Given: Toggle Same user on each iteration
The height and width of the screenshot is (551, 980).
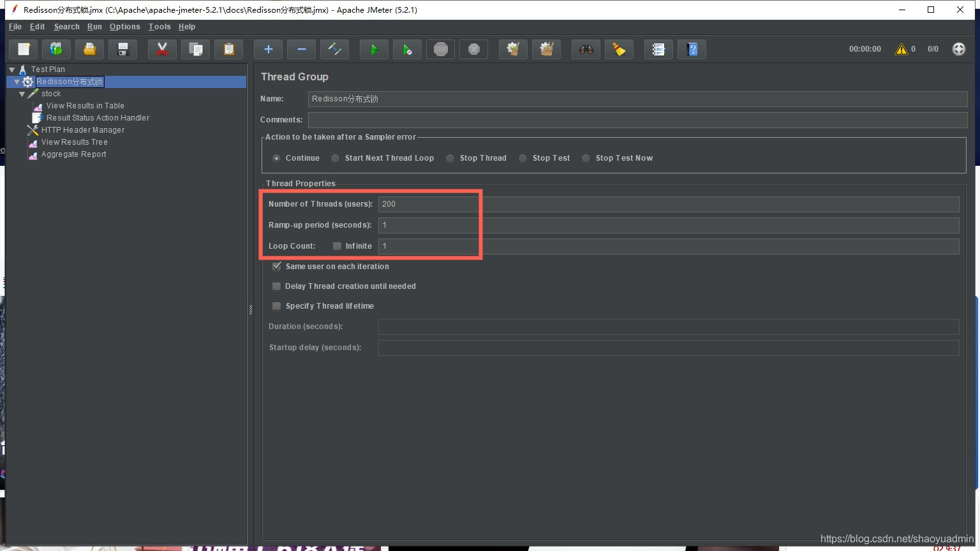Looking at the screenshot, I should [277, 267].
